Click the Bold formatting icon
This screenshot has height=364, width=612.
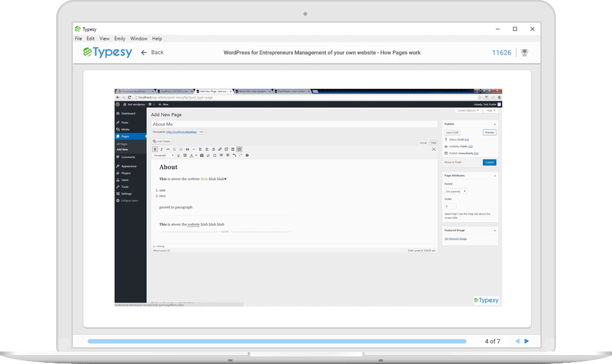(155, 150)
